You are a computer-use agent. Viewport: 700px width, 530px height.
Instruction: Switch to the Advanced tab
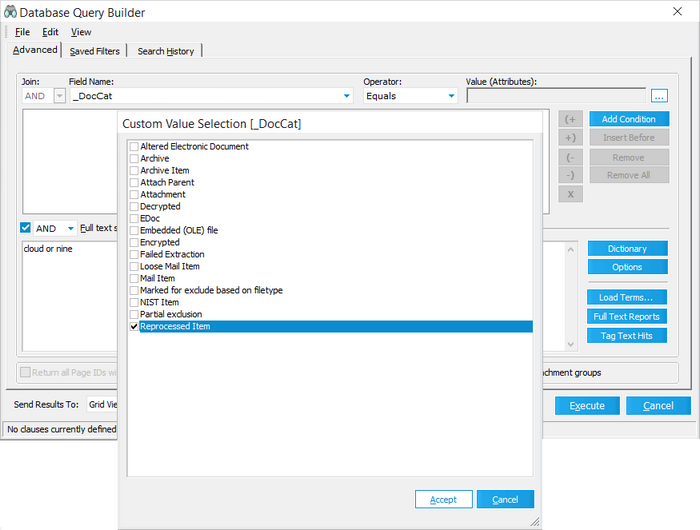(35, 50)
